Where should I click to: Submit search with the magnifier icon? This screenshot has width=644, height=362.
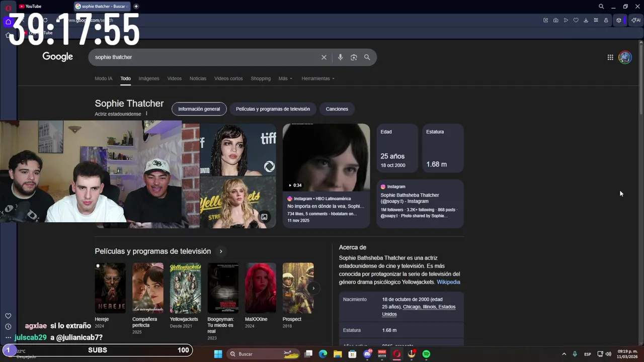(x=367, y=57)
